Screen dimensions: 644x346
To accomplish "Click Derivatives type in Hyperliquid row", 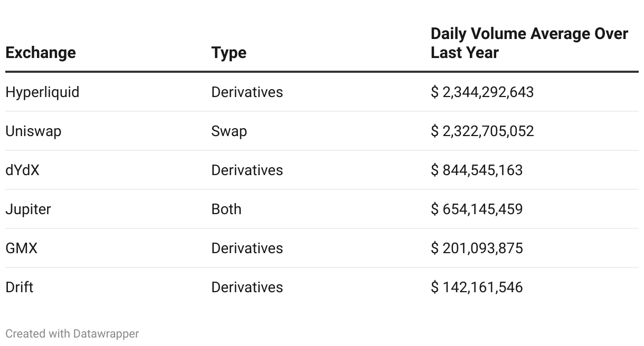I will point(247,92).
